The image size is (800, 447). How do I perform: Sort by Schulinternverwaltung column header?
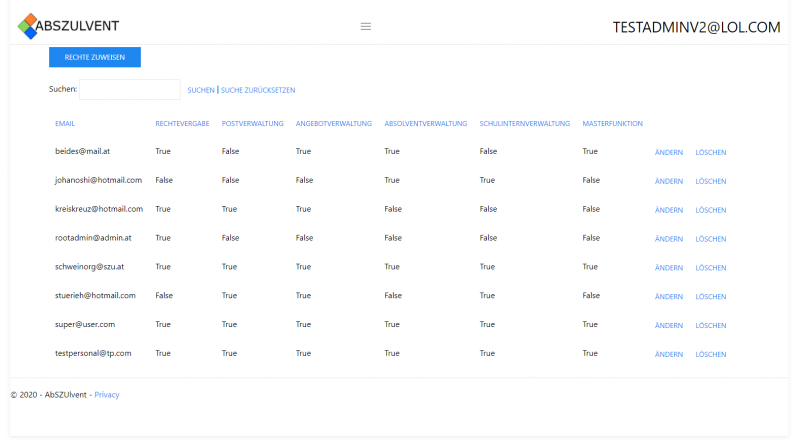click(x=524, y=123)
